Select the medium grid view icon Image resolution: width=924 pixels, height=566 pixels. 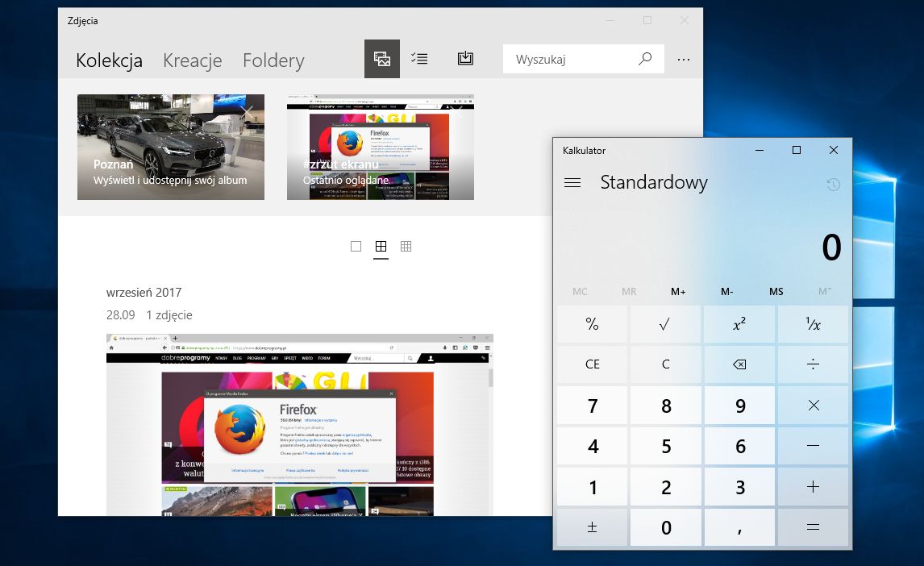[381, 246]
